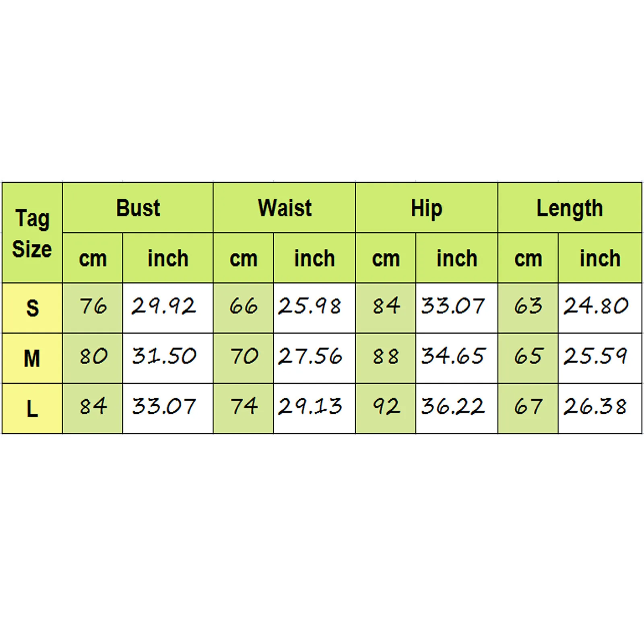Click the Waist column header
The height and width of the screenshot is (644, 644).
(284, 208)
